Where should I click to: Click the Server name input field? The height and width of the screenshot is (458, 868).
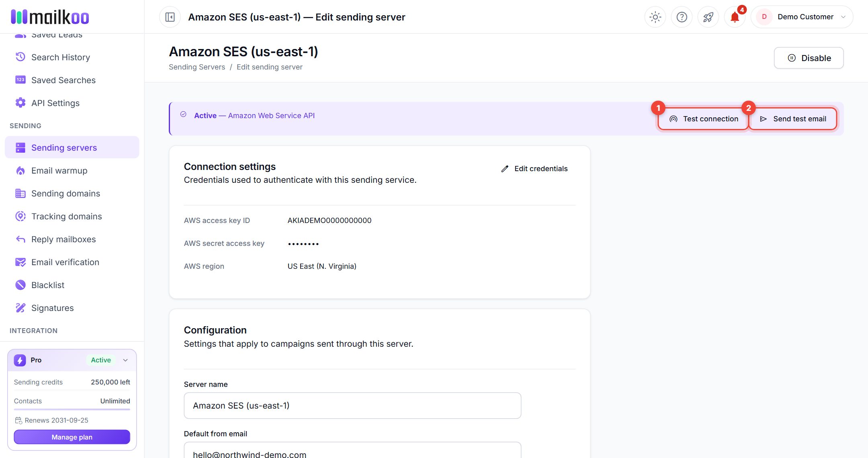(352, 406)
